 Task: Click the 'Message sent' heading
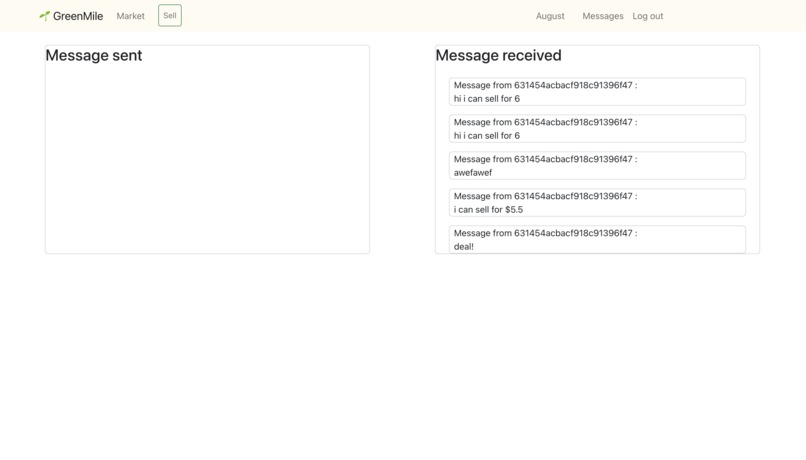pos(94,56)
